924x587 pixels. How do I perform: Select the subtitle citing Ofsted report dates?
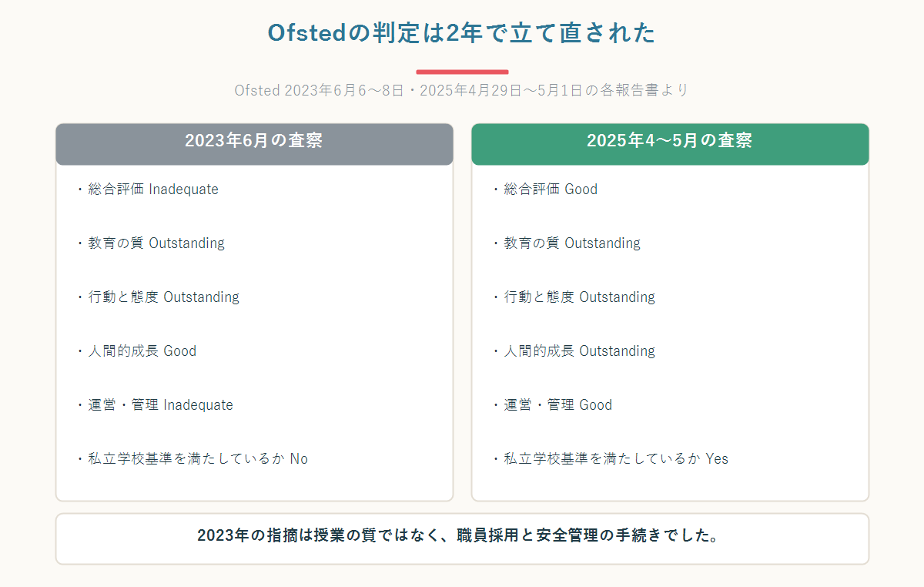click(x=461, y=90)
